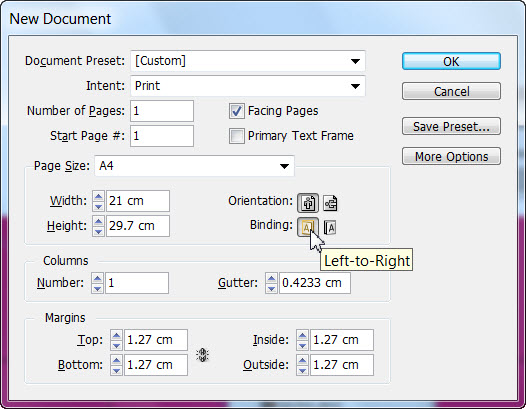This screenshot has height=409, width=526.
Task: Uncheck the Facing Pages checkbox
Action: [236, 111]
